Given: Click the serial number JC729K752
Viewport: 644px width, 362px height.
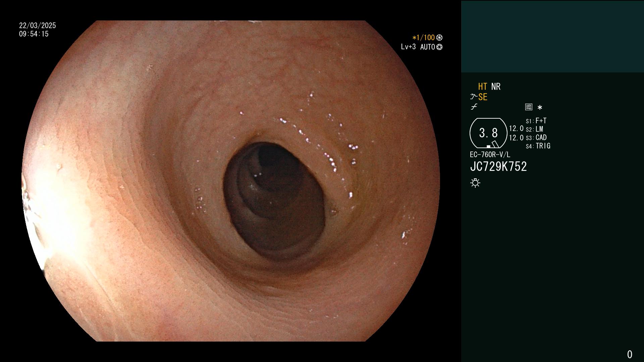Looking at the screenshot, I should (498, 167).
